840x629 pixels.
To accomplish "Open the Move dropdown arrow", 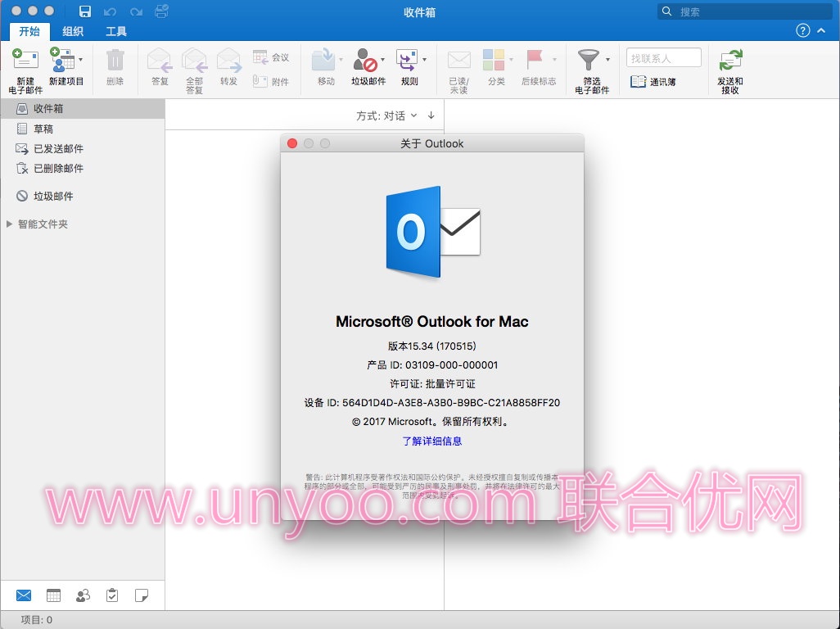I will coord(341,60).
